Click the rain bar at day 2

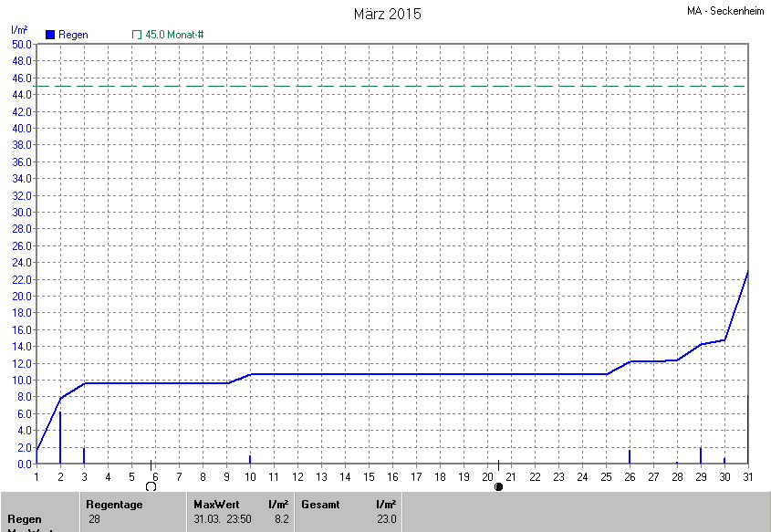(x=60, y=438)
